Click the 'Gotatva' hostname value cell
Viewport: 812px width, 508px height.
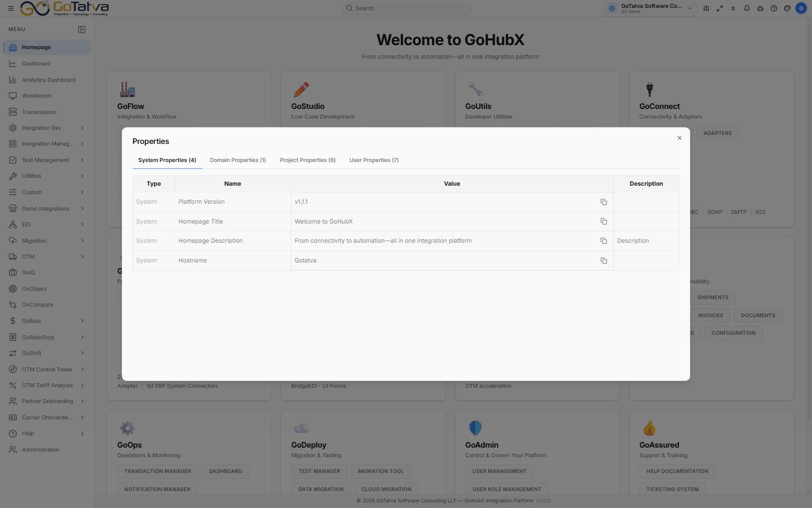click(x=452, y=261)
